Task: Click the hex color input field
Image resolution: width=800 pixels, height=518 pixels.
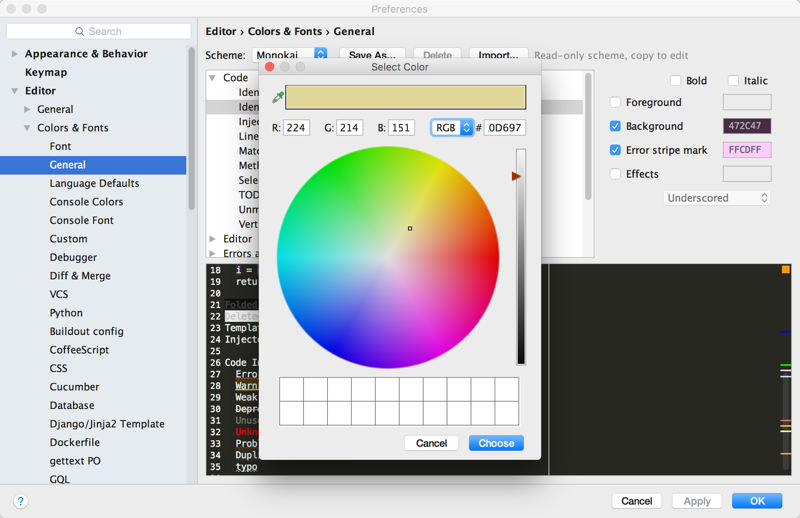Action: point(505,128)
